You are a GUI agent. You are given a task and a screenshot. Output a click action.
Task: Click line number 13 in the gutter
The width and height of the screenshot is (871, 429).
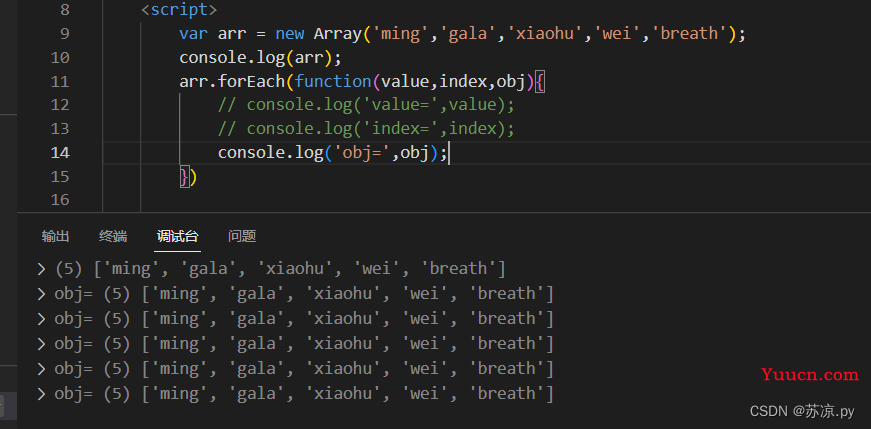60,129
